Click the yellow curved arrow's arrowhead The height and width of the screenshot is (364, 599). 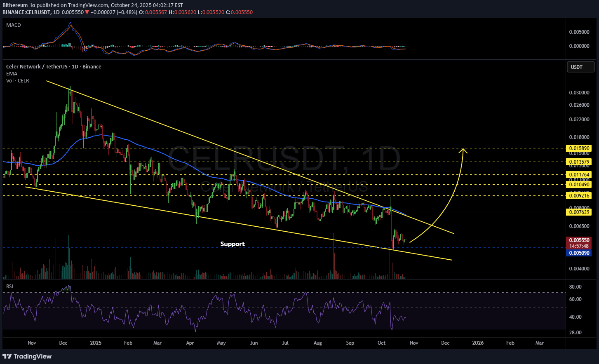tap(464, 150)
